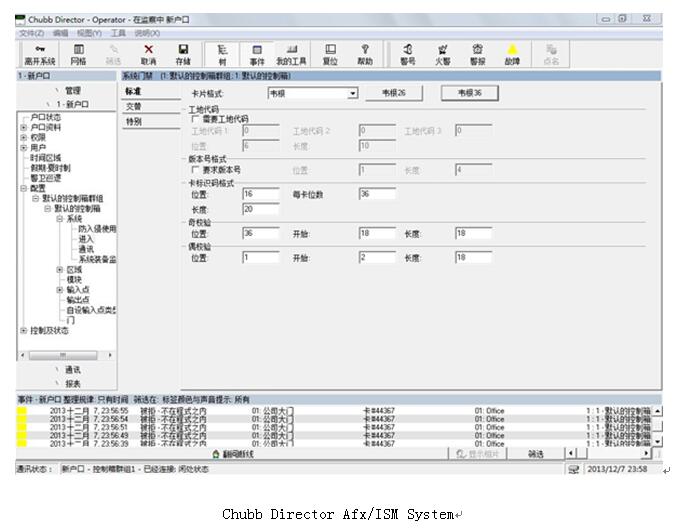Click the 警报 alarm icon
This screenshot has width=681, height=529.
477,49
